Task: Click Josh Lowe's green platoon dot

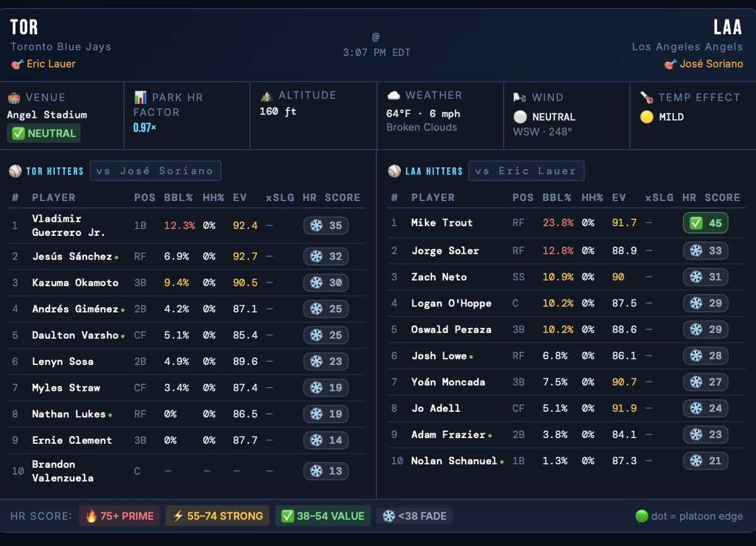Action: tap(471, 357)
